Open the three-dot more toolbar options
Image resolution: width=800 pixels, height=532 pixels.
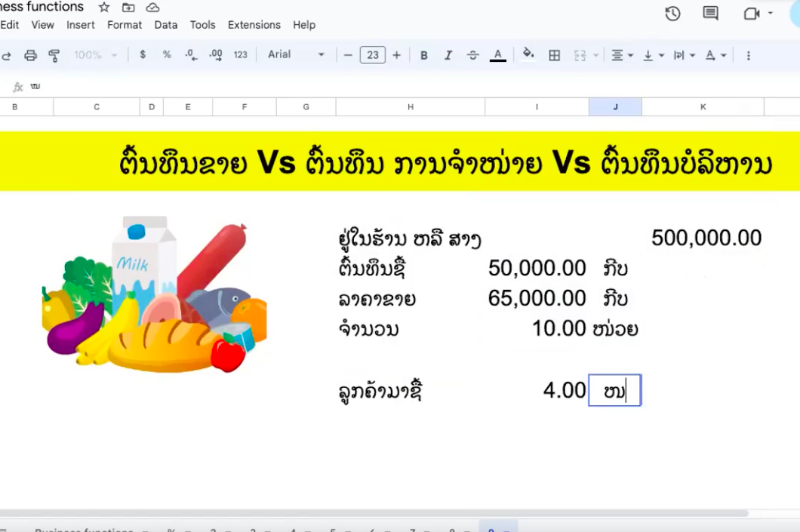tap(749, 55)
